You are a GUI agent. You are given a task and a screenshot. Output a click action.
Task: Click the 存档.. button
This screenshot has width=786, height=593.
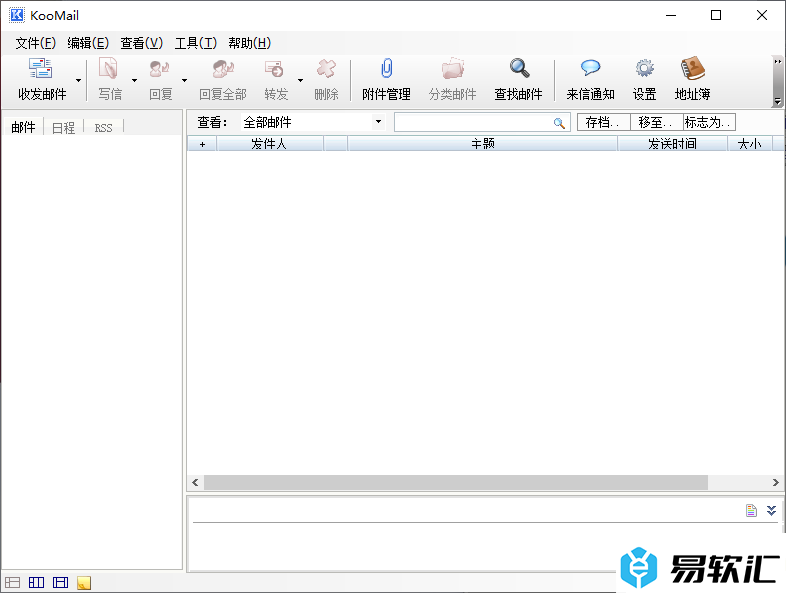coord(603,122)
